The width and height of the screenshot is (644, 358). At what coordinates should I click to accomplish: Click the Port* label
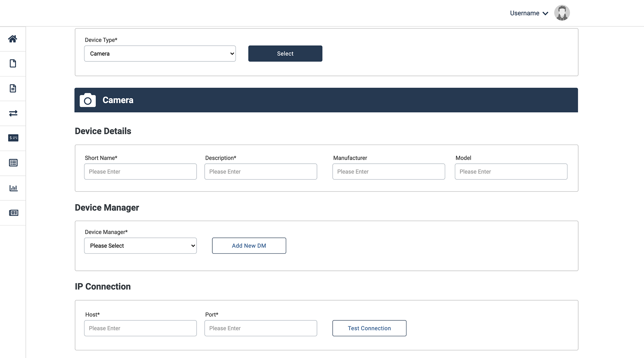click(212, 315)
